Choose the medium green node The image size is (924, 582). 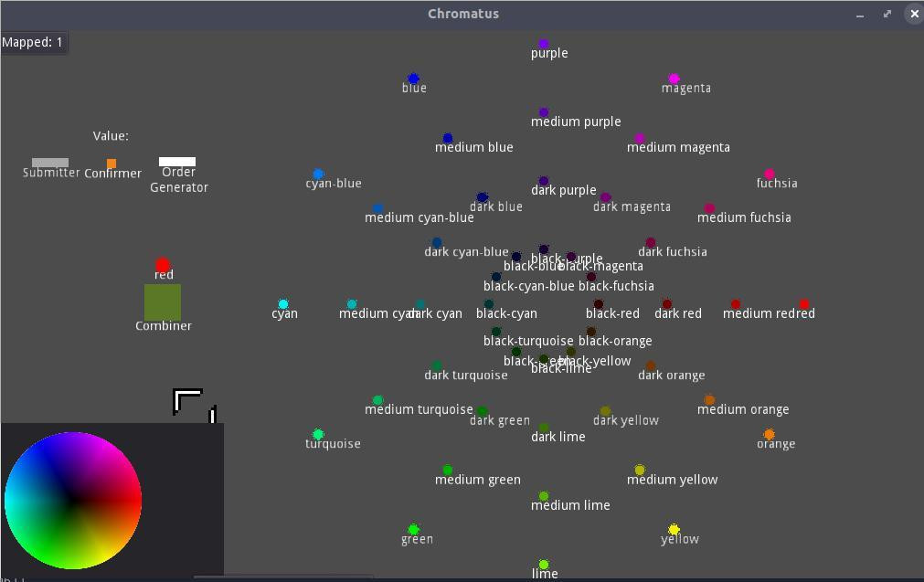(x=447, y=470)
